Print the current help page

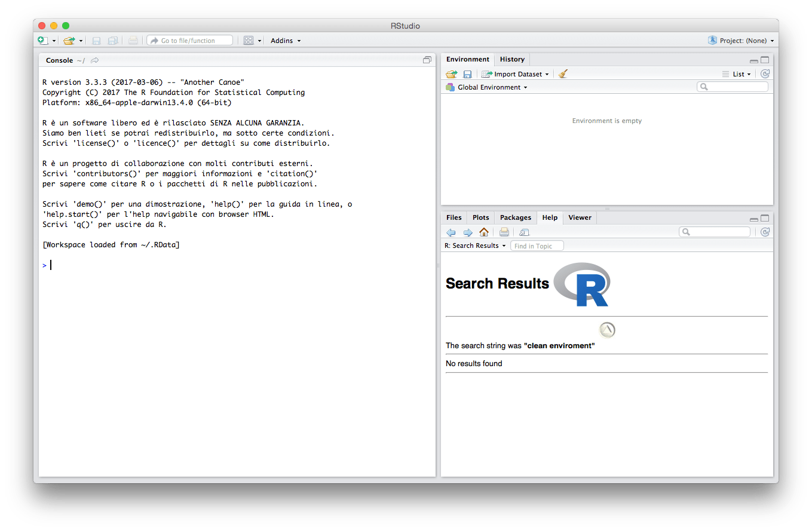(x=504, y=232)
